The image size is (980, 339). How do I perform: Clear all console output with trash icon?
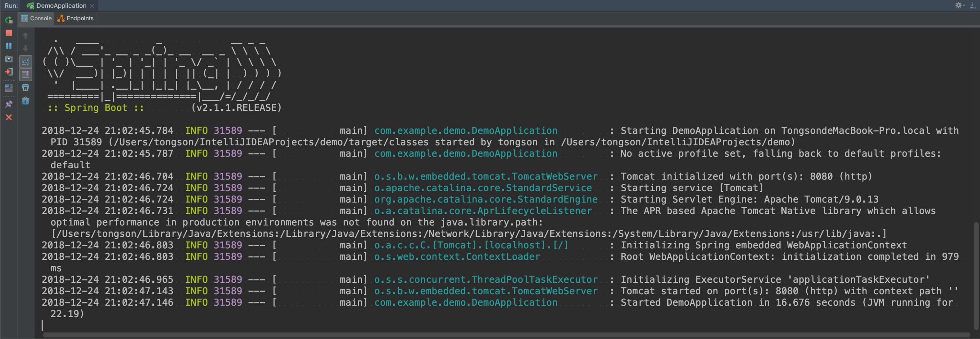[x=26, y=101]
